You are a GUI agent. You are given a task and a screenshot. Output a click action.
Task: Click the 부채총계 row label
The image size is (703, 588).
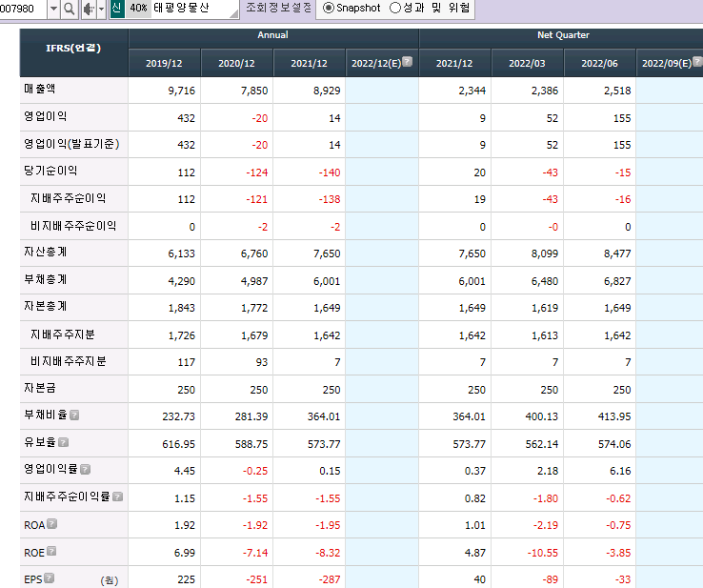pos(46,279)
